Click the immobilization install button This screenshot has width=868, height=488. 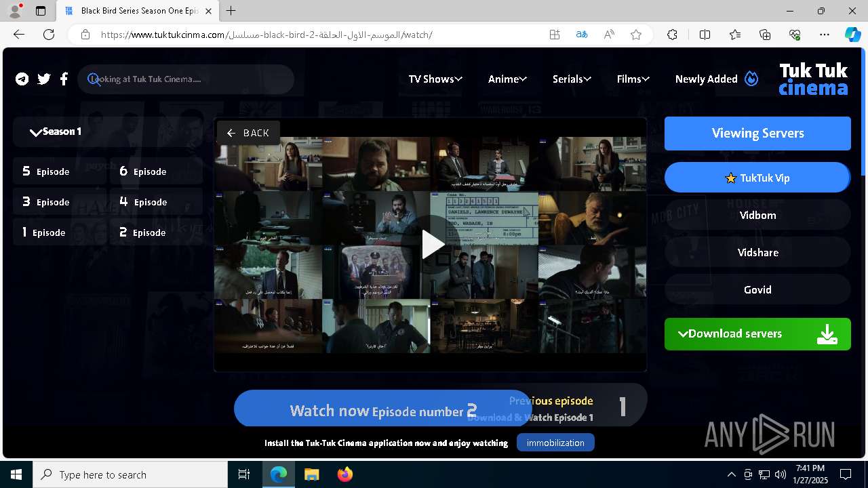point(555,443)
